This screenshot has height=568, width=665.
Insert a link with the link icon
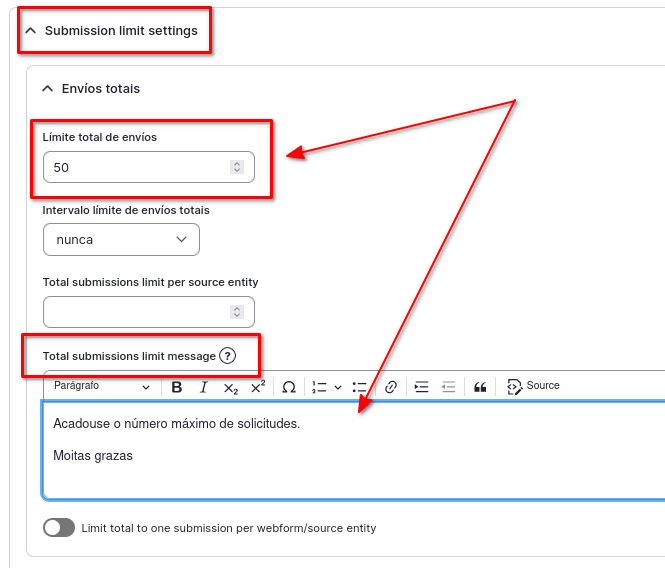[391, 387]
